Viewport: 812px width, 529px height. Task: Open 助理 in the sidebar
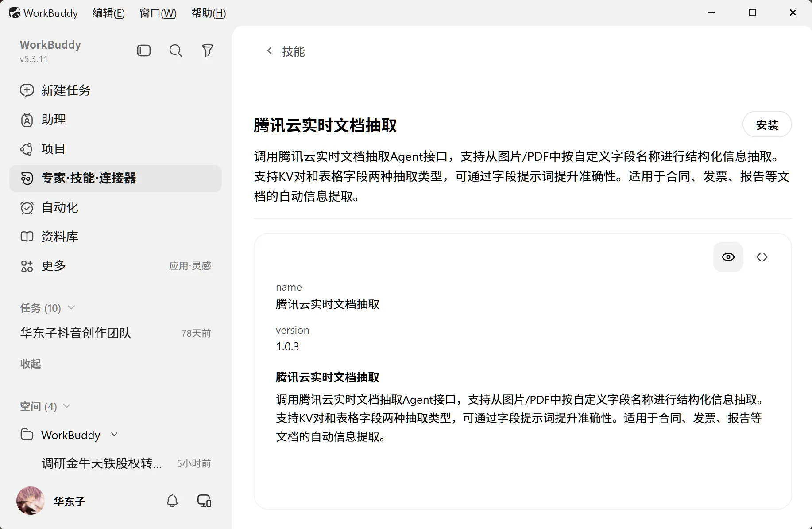coord(116,120)
